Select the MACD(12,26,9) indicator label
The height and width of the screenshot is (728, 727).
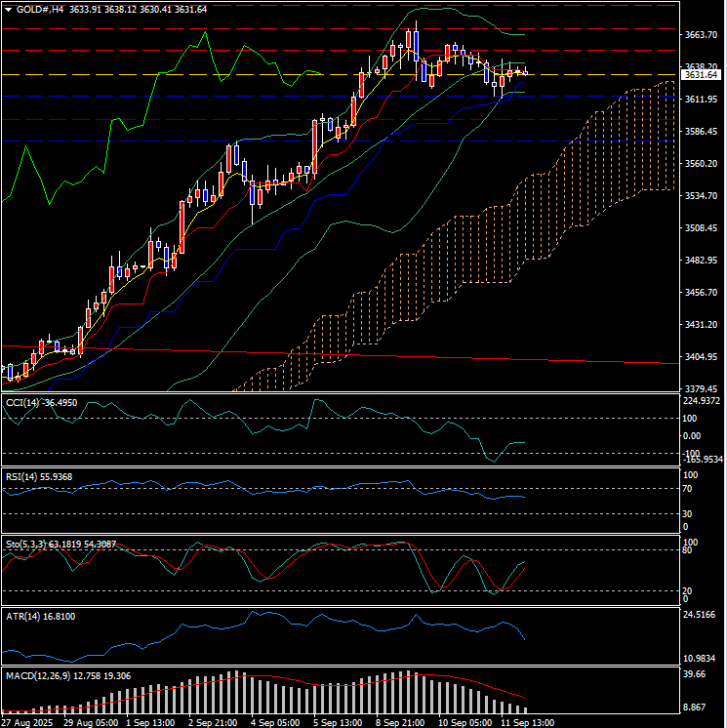tap(68, 676)
